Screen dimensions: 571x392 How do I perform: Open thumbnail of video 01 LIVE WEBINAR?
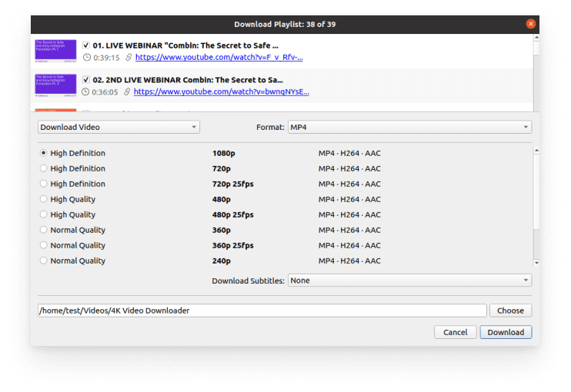click(x=55, y=51)
